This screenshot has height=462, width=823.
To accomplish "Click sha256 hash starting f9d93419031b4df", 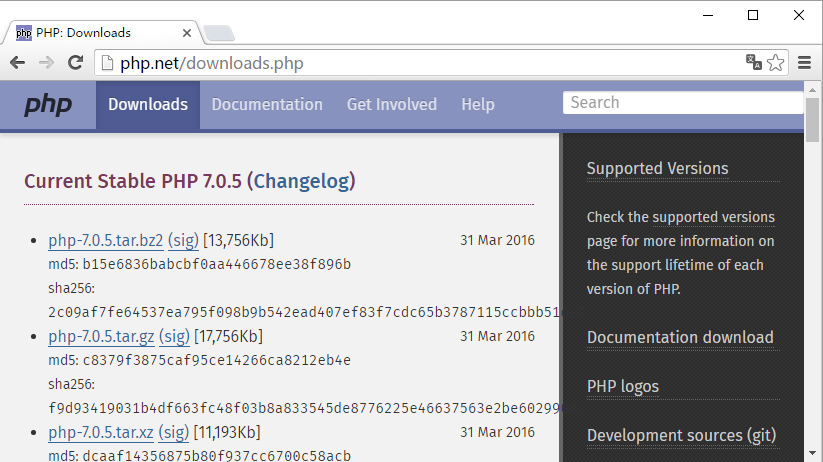I will click(x=303, y=408).
